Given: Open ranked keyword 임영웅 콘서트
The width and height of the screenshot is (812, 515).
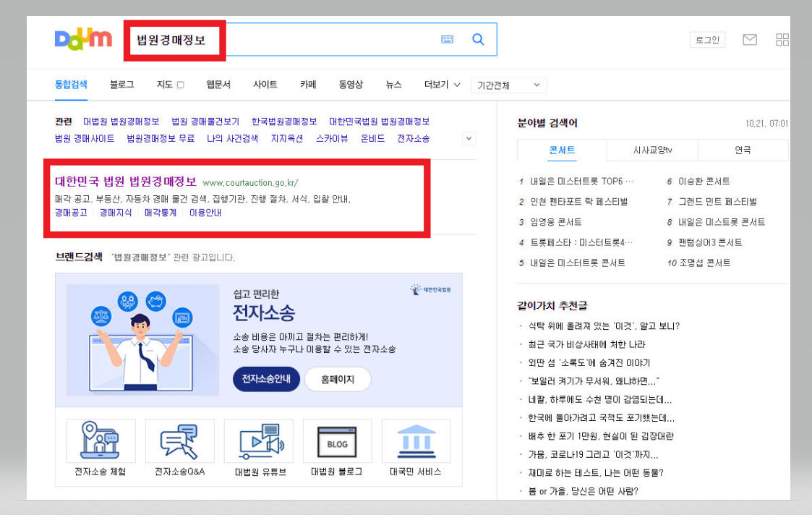Looking at the screenshot, I should pos(555,222).
